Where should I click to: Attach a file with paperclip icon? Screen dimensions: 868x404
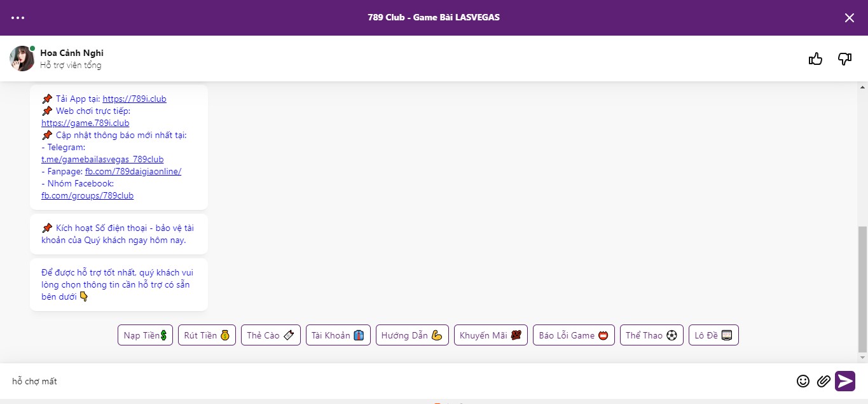823,381
